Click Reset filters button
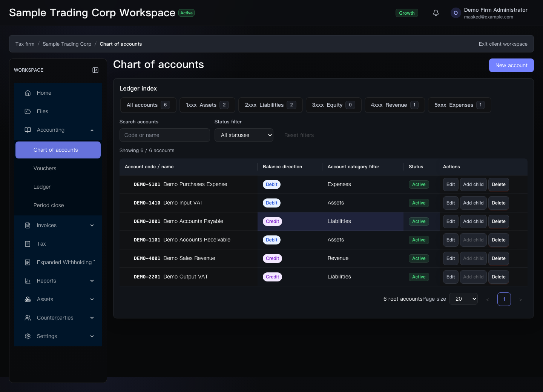This screenshot has height=392, width=543. (299, 135)
